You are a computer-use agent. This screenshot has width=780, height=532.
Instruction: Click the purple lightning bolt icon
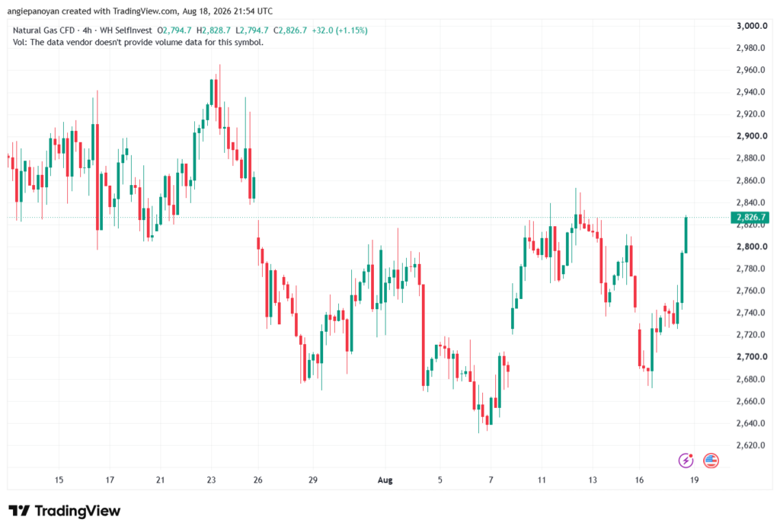pos(686,460)
